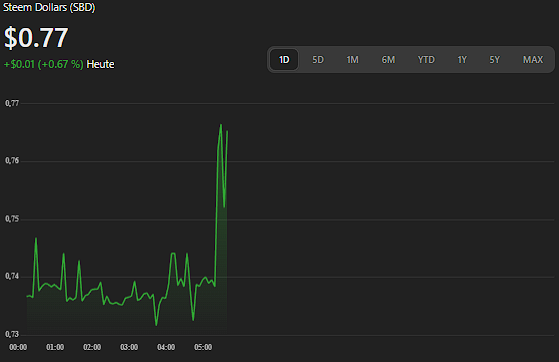Click the chart's lowest dip near 04:00
559x362 pixels.
[x=156, y=325]
